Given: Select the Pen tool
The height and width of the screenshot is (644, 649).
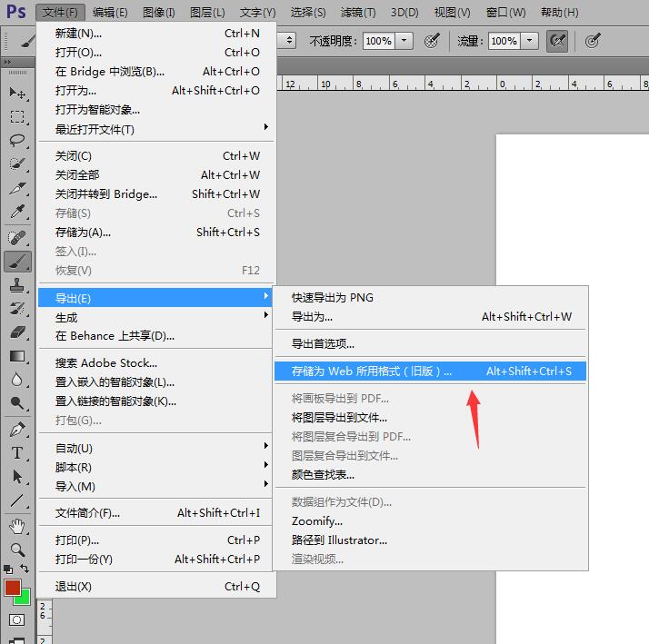Looking at the screenshot, I should click(17, 429).
